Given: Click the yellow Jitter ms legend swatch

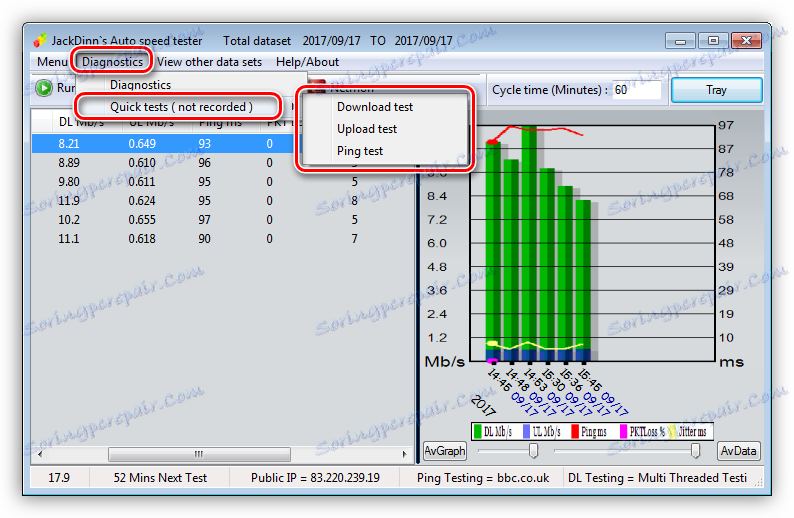Looking at the screenshot, I should coord(672,431).
